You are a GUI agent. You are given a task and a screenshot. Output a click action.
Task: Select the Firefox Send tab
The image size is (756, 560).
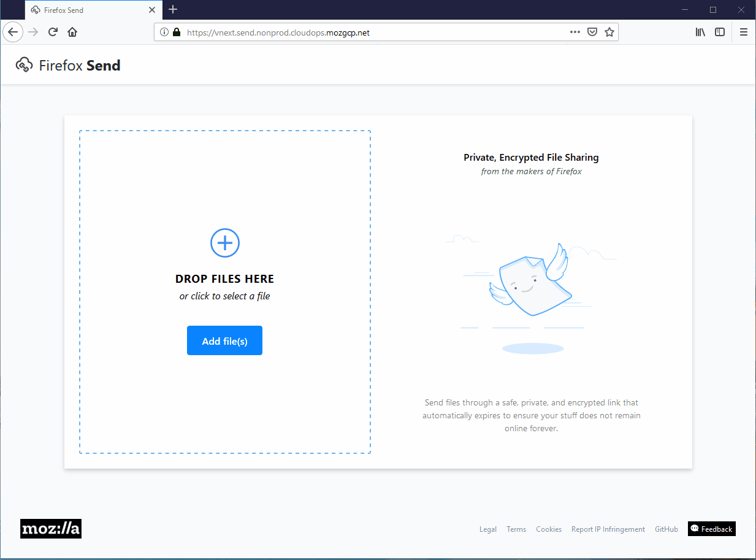[94, 10]
